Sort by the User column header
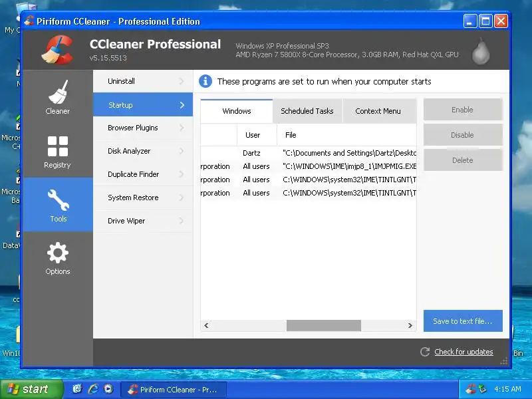Viewport: 532px width, 399px height. (257, 135)
